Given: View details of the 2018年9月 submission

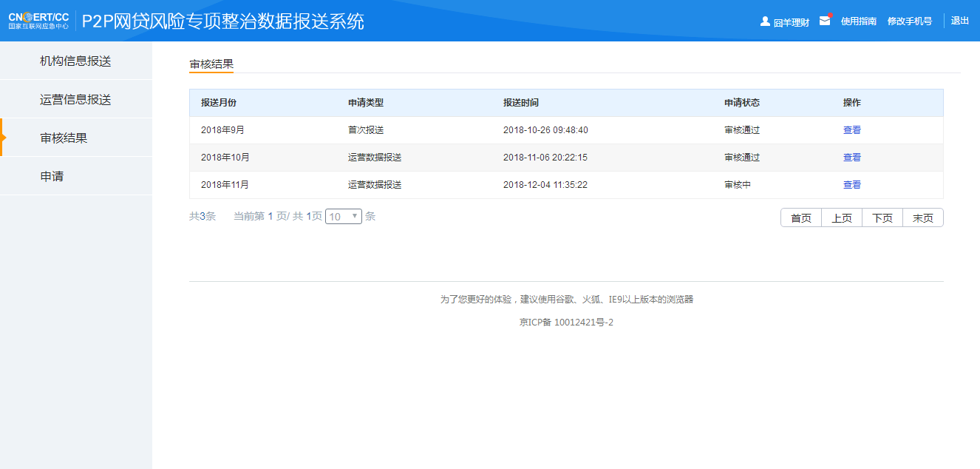Looking at the screenshot, I should point(852,129).
